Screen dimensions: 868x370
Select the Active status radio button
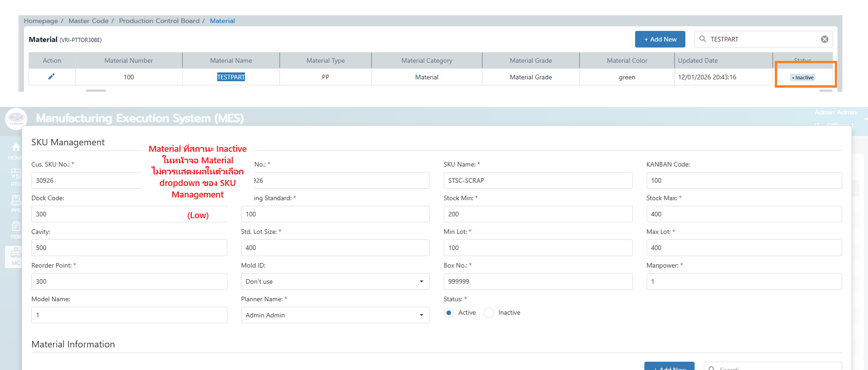448,313
